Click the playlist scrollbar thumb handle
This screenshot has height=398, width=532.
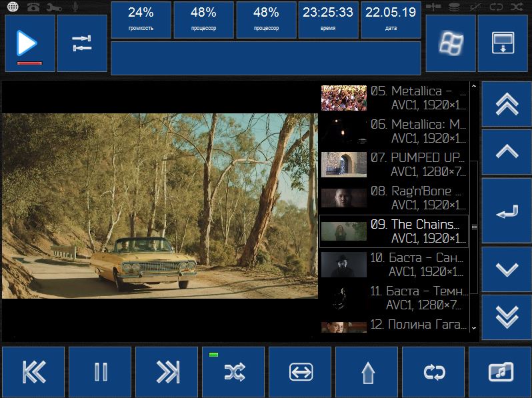pos(474,227)
